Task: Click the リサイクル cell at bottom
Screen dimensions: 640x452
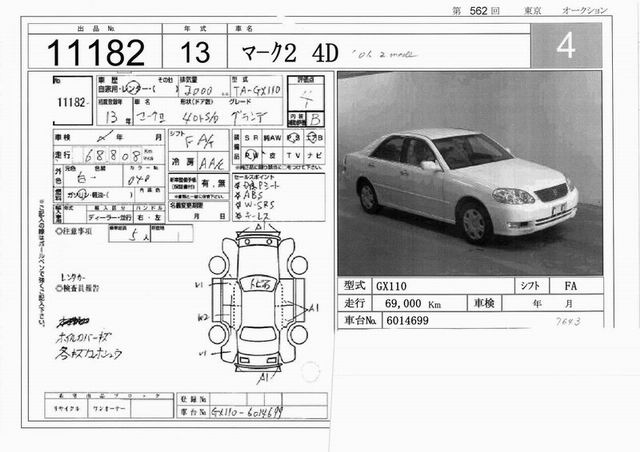Action: click(x=67, y=409)
